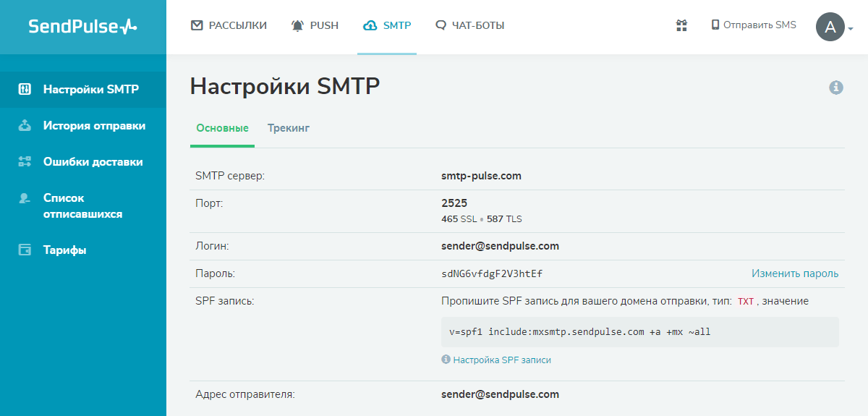Image resolution: width=868 pixels, height=416 pixels.
Task: Click the info icon beside the page title
Action: pyautogui.click(x=836, y=88)
